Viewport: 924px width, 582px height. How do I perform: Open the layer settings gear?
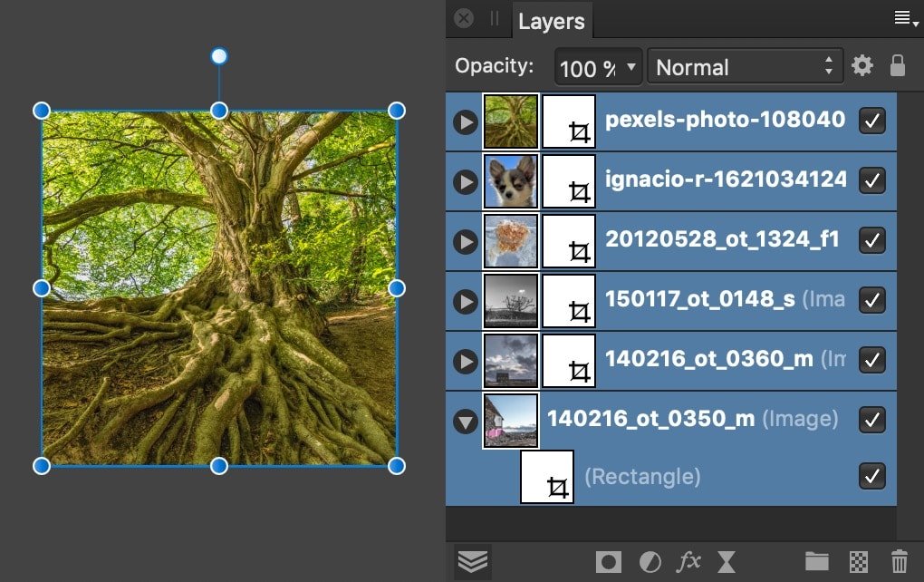[861, 65]
